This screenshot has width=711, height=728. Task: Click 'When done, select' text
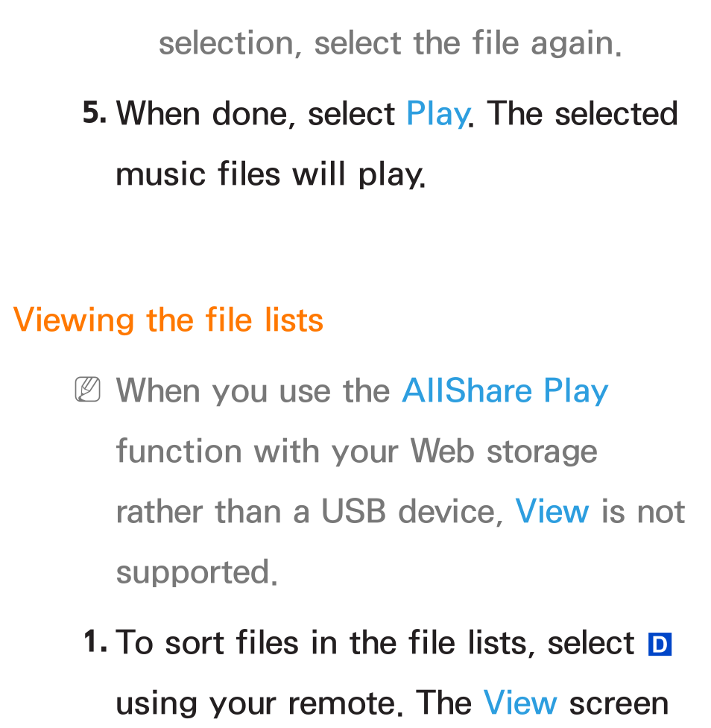256,114
